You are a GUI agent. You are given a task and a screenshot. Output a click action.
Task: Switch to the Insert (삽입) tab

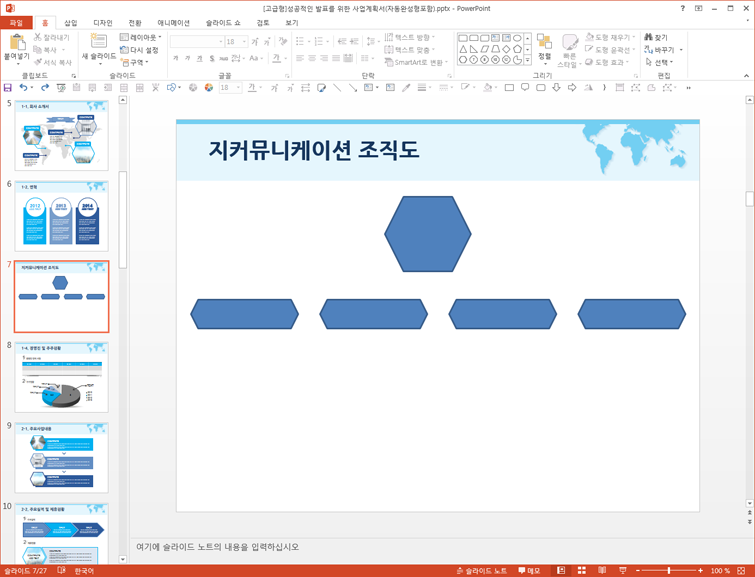point(71,23)
